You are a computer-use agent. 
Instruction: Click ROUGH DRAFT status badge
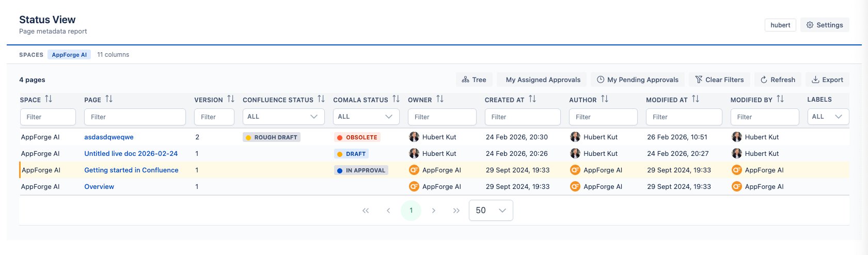272,137
